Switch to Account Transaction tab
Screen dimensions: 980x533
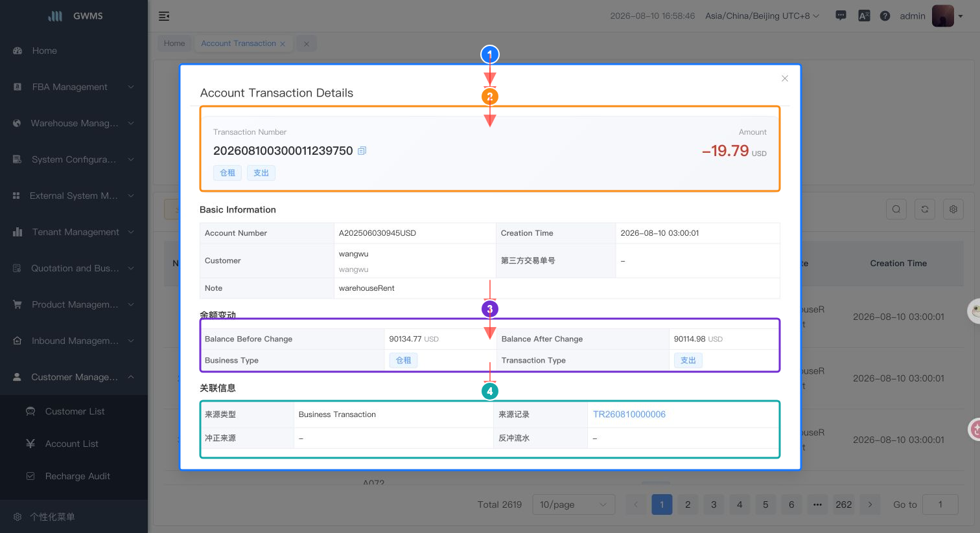[239, 43]
